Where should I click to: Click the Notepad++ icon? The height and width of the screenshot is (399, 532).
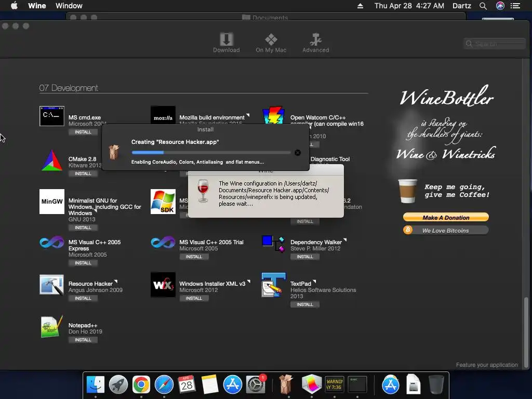click(51, 326)
